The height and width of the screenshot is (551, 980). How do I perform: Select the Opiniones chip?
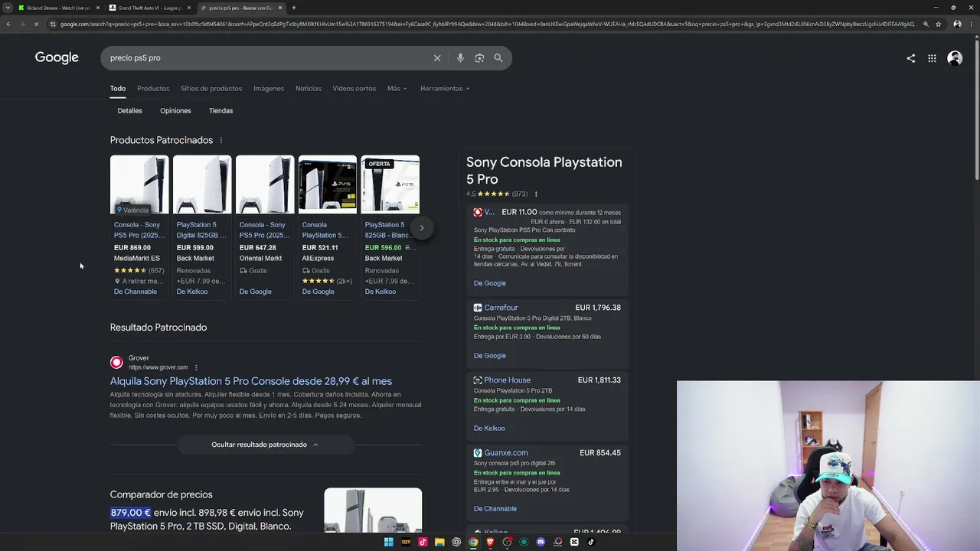tap(175, 111)
